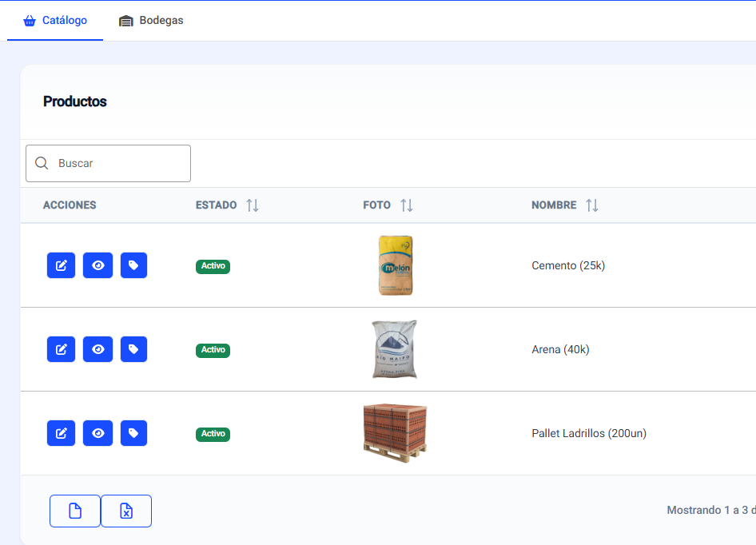Export products as document file

[74, 511]
